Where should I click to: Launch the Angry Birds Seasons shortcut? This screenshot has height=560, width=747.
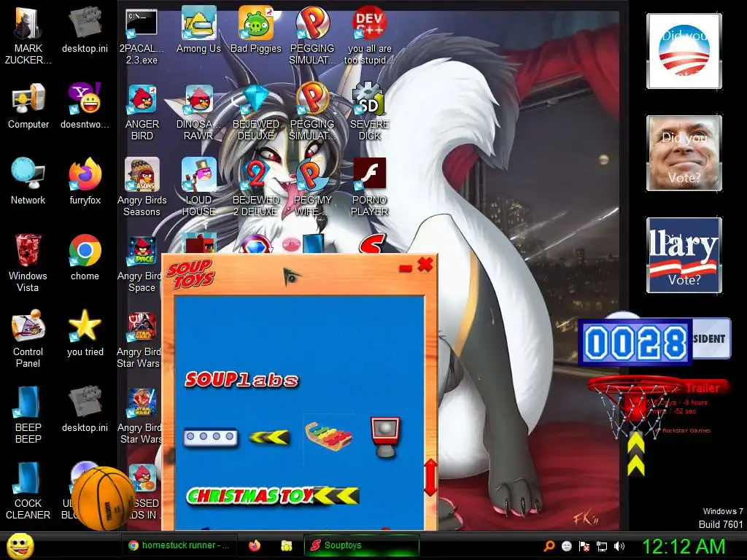coord(142,187)
